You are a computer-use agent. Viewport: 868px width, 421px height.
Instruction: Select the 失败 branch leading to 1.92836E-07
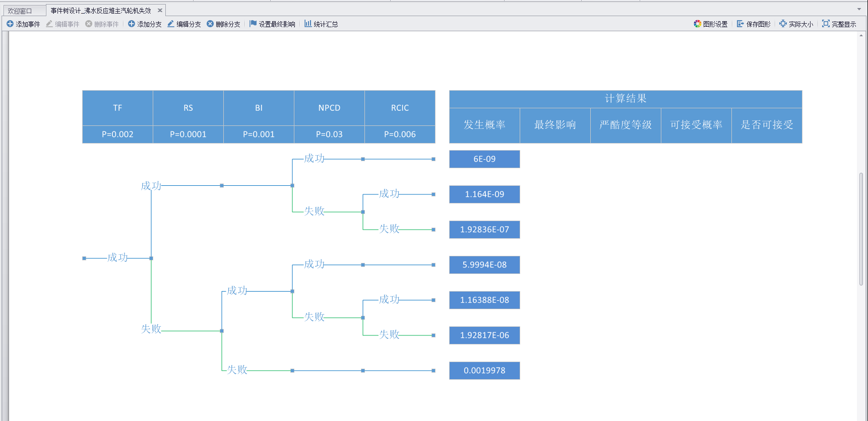click(389, 229)
